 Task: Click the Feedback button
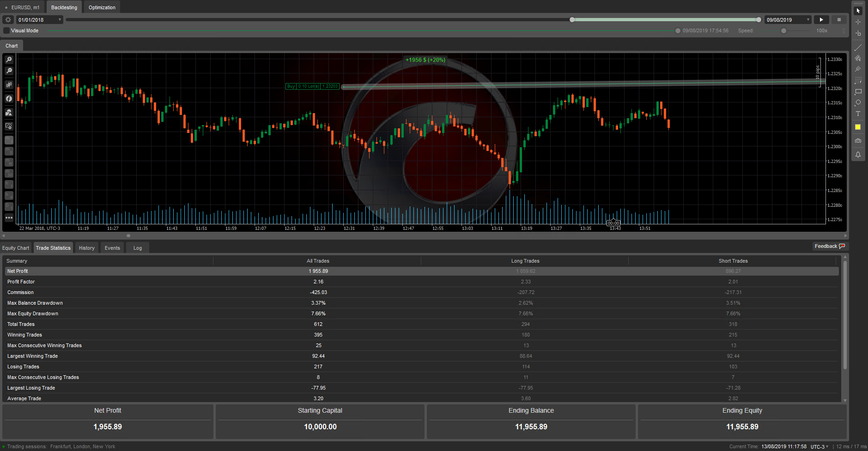pyautogui.click(x=830, y=247)
